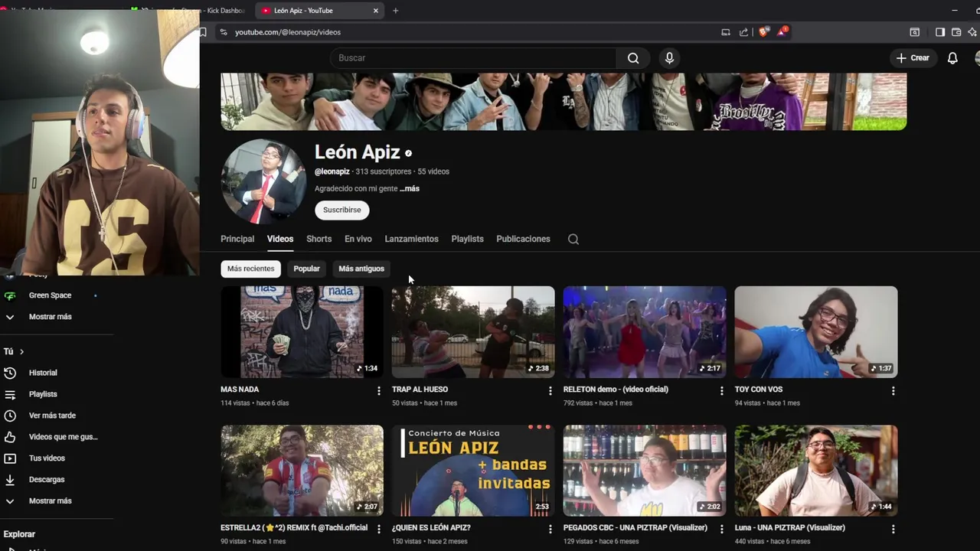Open the Brave wallet icon
Image resolution: width=980 pixels, height=551 pixels.
[956, 32]
